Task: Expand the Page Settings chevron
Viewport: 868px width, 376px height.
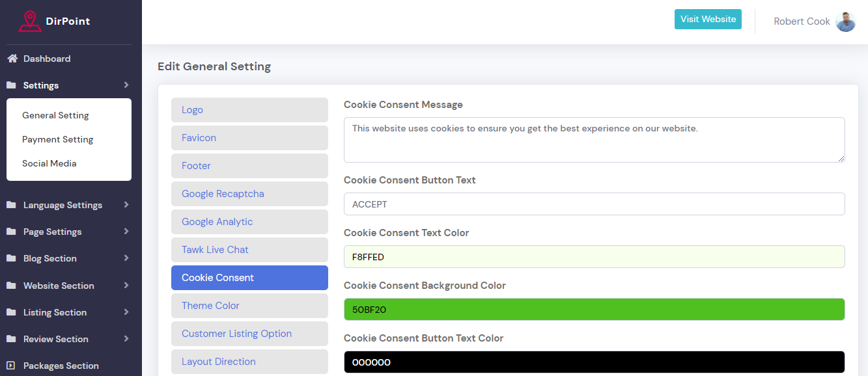Action: coord(126,232)
